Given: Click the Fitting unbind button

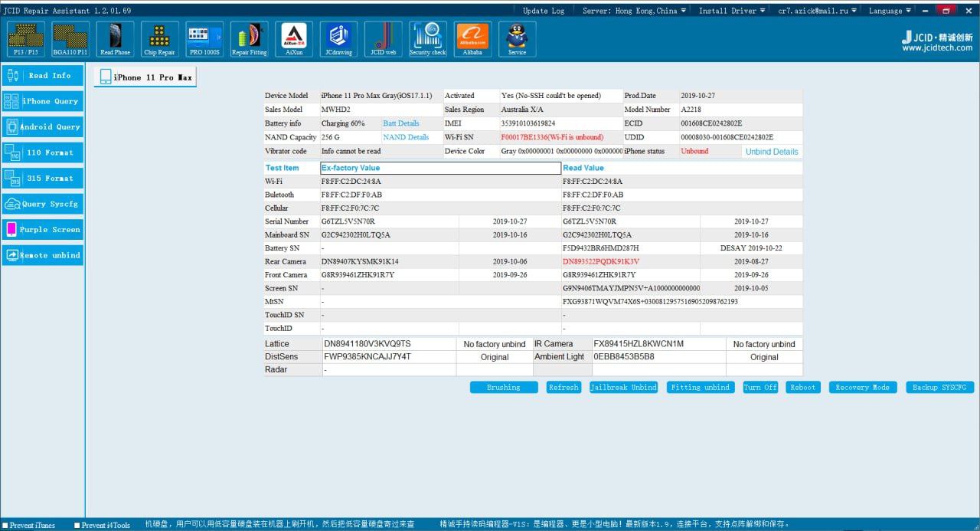Looking at the screenshot, I should pyautogui.click(x=701, y=388).
